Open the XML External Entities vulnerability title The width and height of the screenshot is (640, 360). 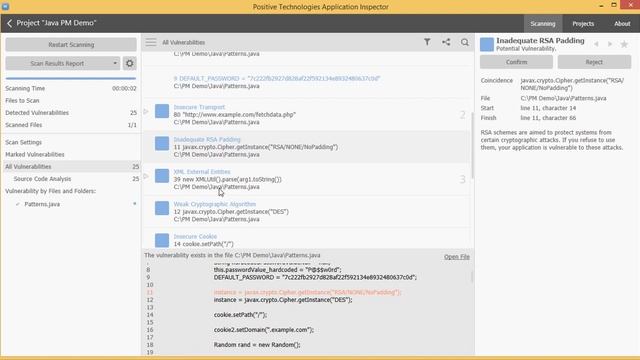[x=202, y=171]
